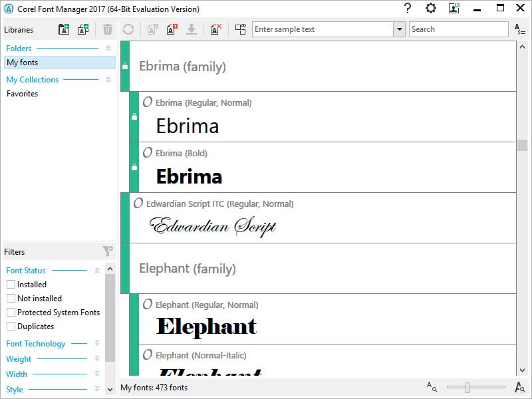Click the download arrow toolbar icon
Screen dimensions: 532x399
pyautogui.click(x=192, y=29)
